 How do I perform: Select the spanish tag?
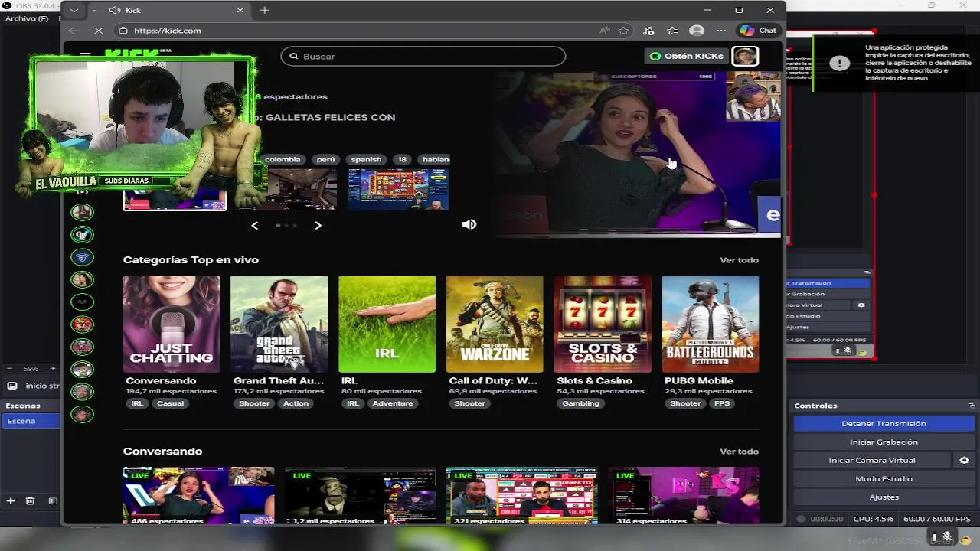point(366,159)
